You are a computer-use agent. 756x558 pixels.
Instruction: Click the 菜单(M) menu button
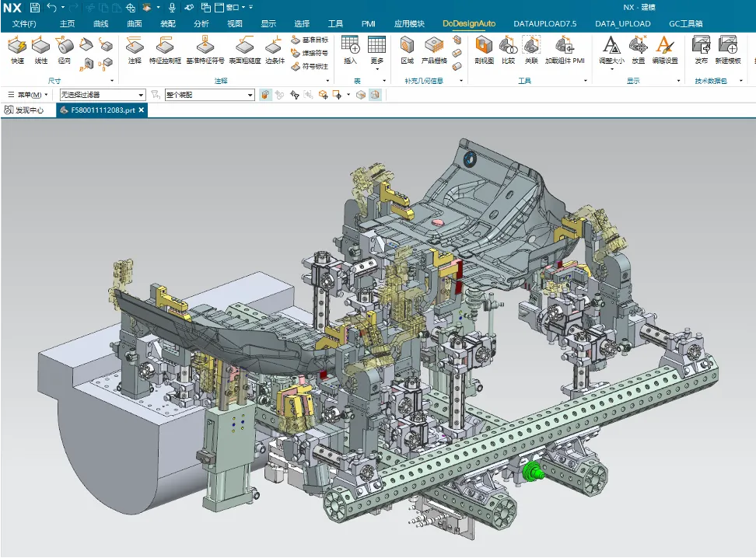coord(29,95)
